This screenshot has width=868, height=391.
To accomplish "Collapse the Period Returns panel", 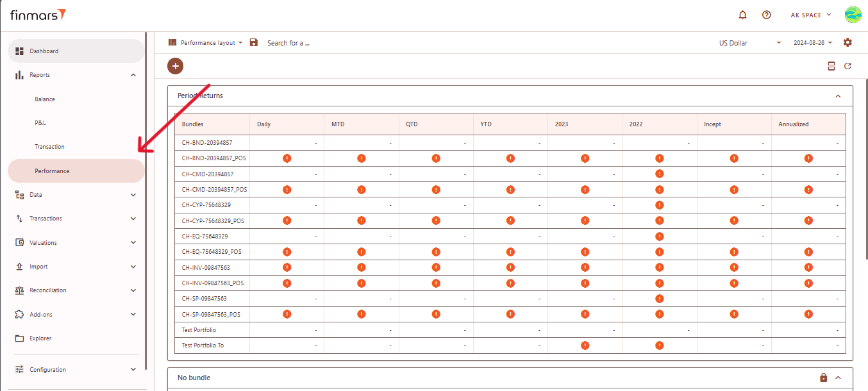I will [x=838, y=96].
